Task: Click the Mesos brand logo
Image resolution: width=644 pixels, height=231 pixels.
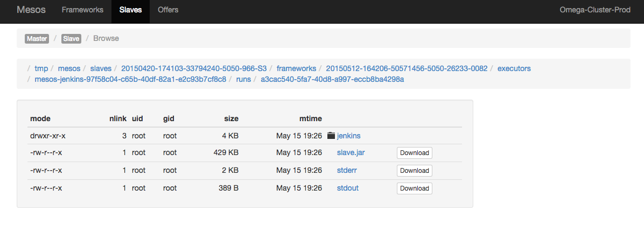Action: pyautogui.click(x=31, y=10)
